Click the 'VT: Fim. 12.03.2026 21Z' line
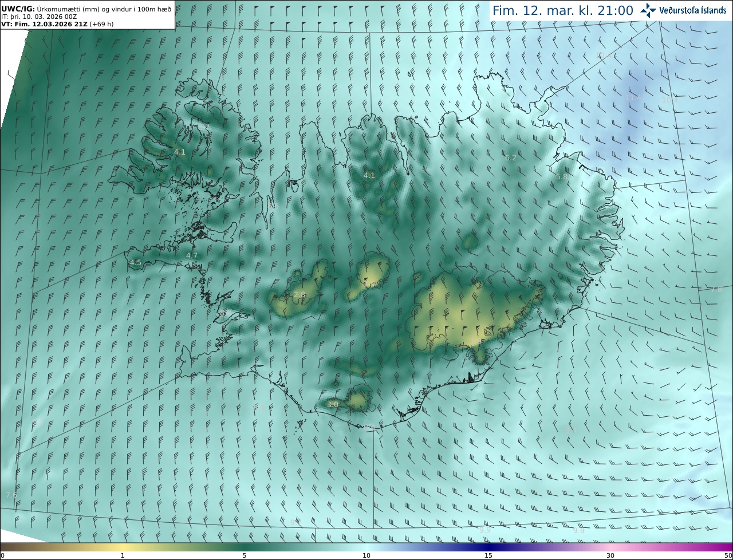733x560 pixels. point(57,24)
